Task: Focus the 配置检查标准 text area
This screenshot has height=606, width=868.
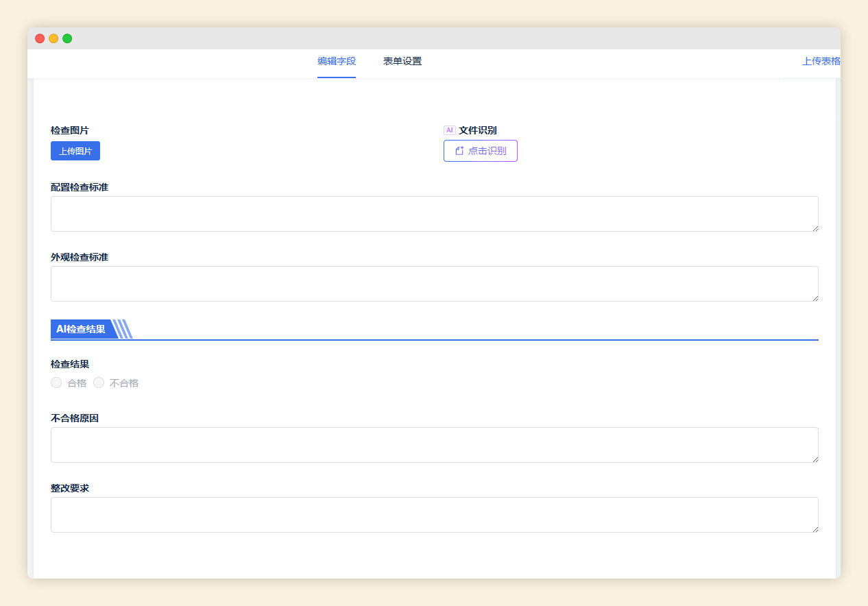Action: pos(435,214)
